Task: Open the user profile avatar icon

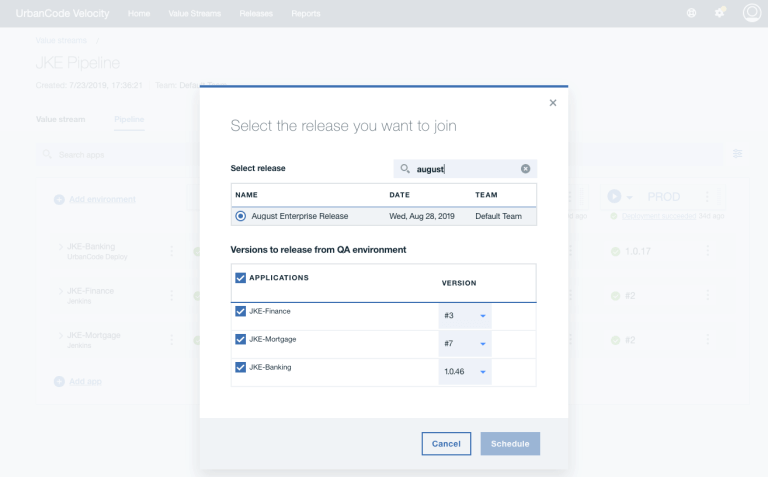Action: click(x=751, y=13)
